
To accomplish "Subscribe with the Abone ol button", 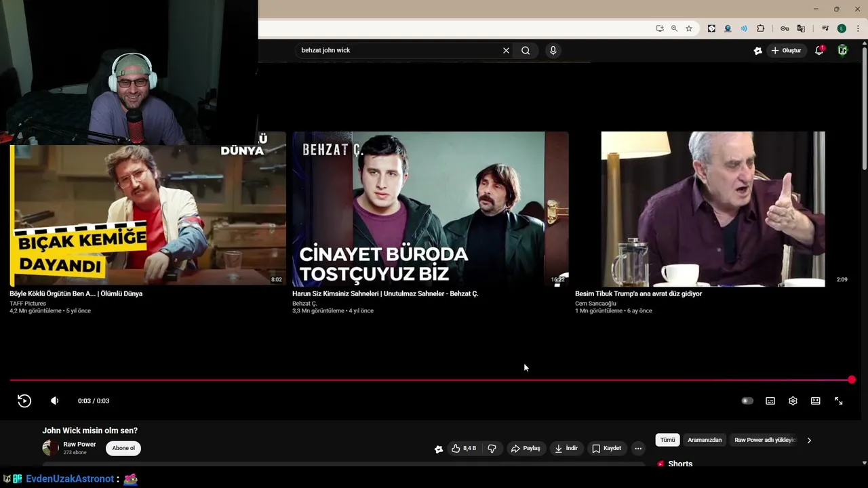I will [x=123, y=448].
